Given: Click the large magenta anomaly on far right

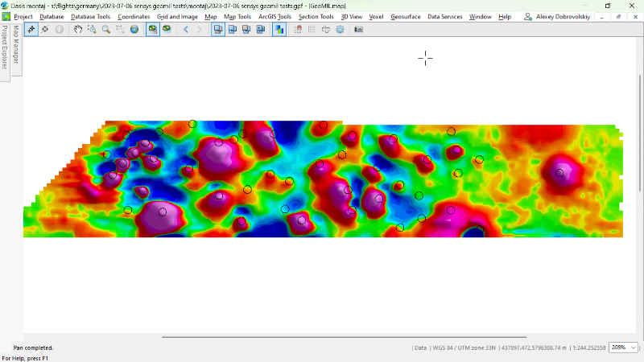Looking at the screenshot, I should click(559, 171).
